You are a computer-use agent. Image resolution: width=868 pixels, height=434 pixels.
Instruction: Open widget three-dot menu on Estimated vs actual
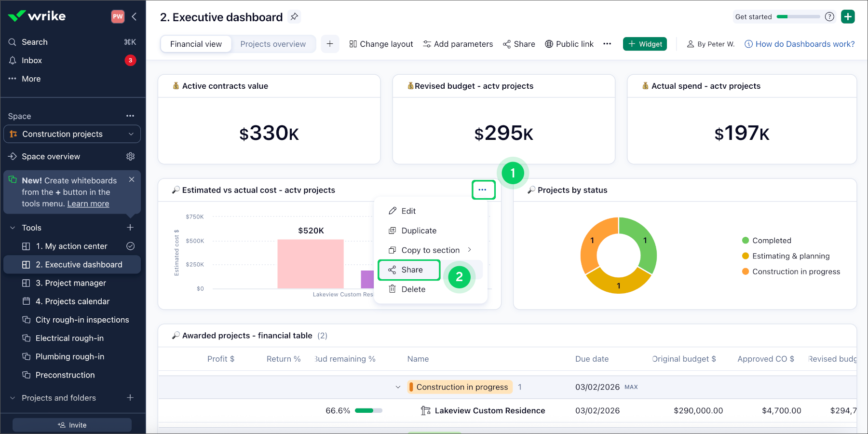coord(483,190)
